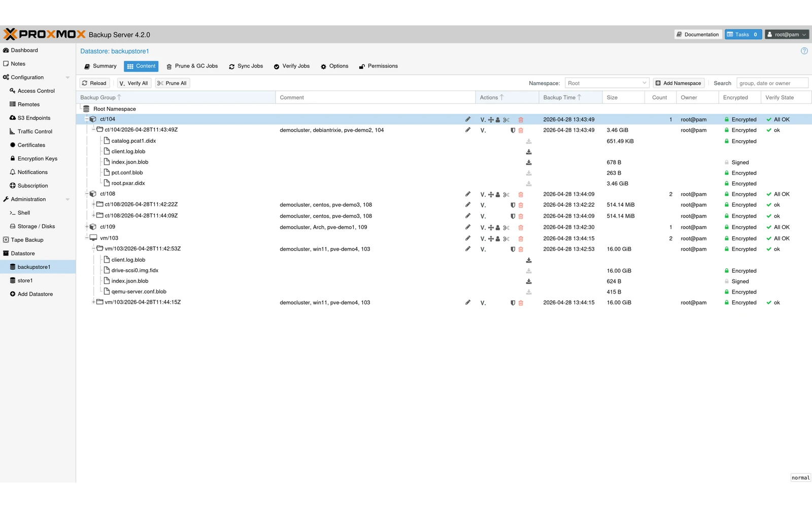Open Encryption Keys in the sidebar
This screenshot has height=508, width=812.
[37, 158]
